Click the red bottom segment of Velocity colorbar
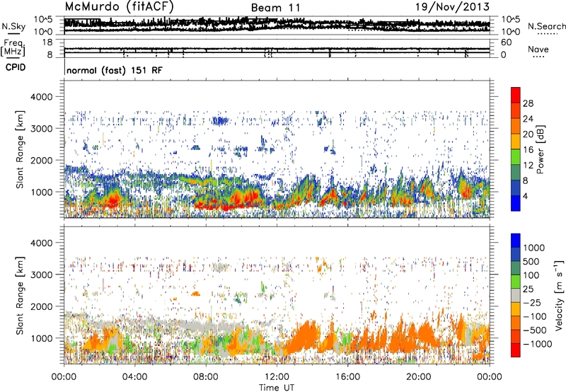Image resolution: width=566 pixels, height=392 pixels. tap(516, 350)
